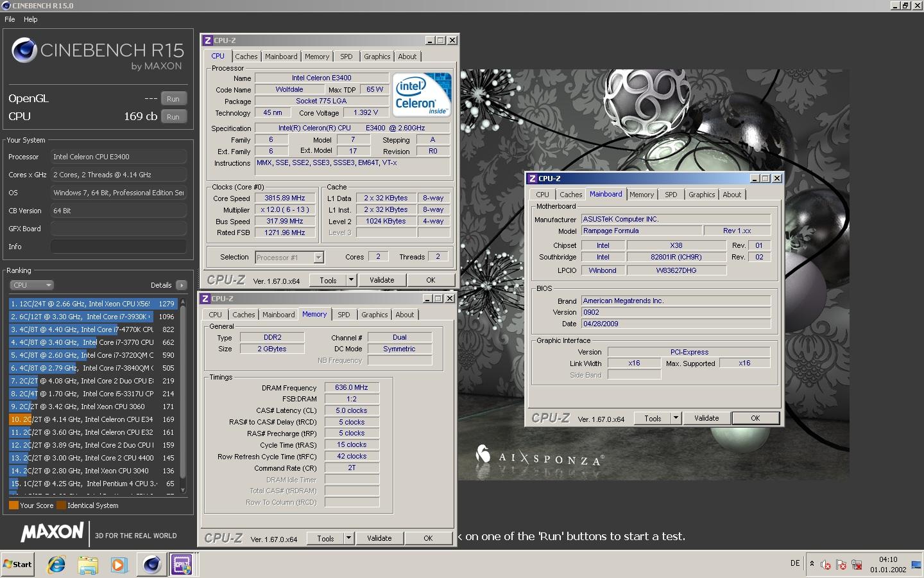This screenshot has height=578, width=924.
Task: Open Windows Explorer folder icon in taskbar
Action: [88, 565]
